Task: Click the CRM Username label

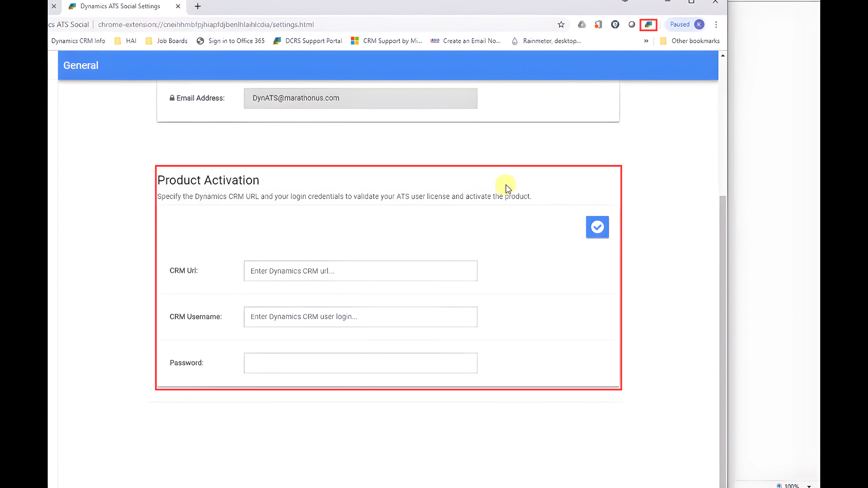Action: [196, 317]
